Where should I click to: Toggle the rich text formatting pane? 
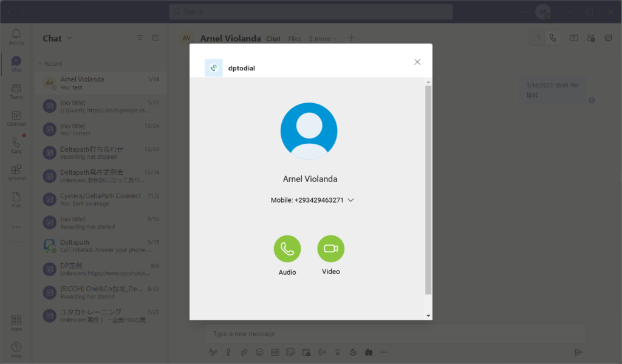[x=212, y=352]
